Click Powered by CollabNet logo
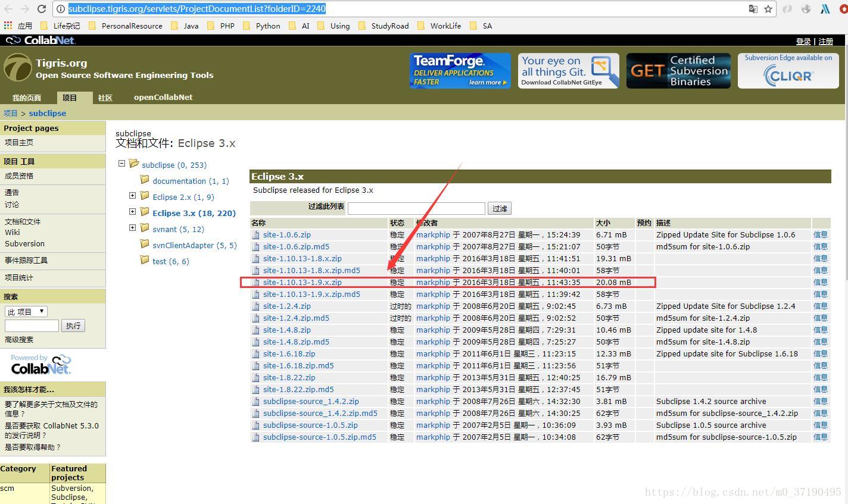 pos(40,364)
